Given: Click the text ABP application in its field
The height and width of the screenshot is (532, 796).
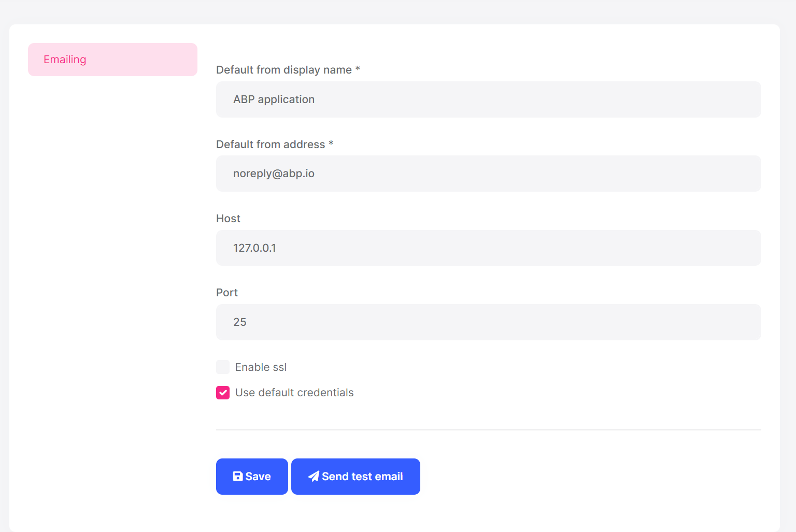Looking at the screenshot, I should 274,99.
